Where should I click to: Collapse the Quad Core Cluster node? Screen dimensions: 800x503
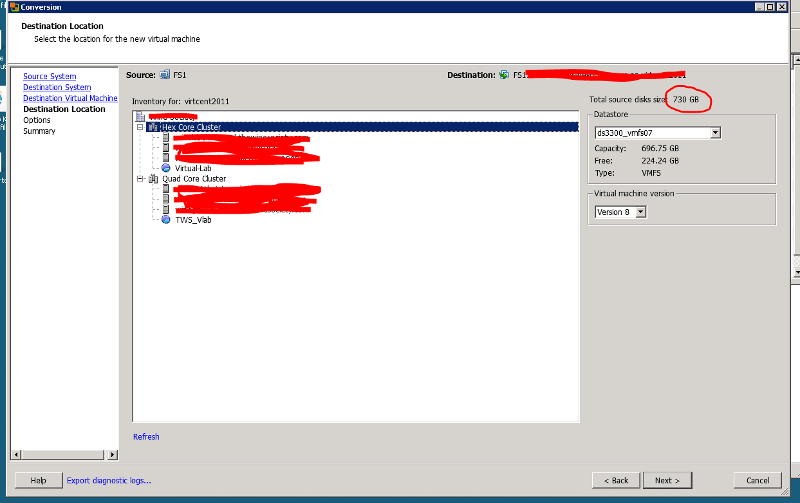tap(140, 179)
